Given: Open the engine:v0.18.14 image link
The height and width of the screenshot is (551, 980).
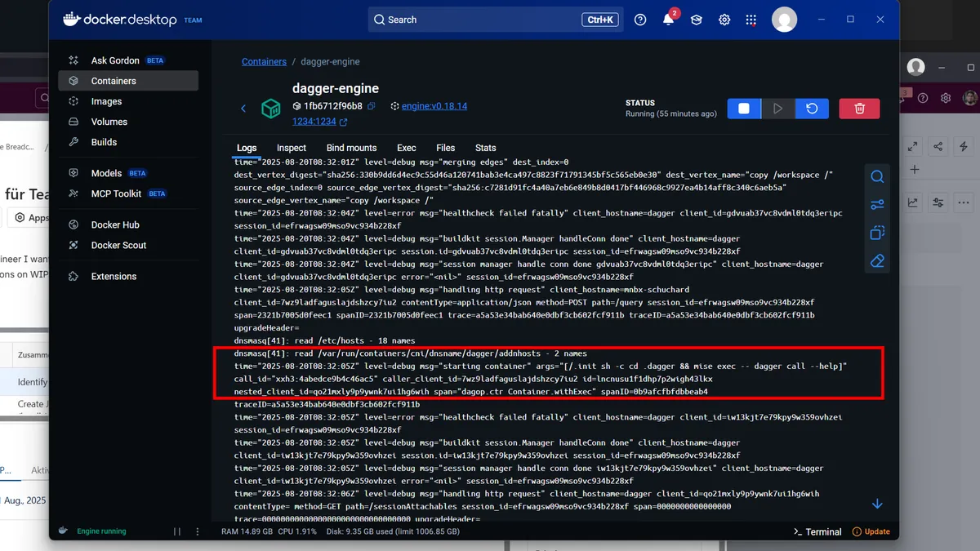Looking at the screenshot, I should coord(434,106).
